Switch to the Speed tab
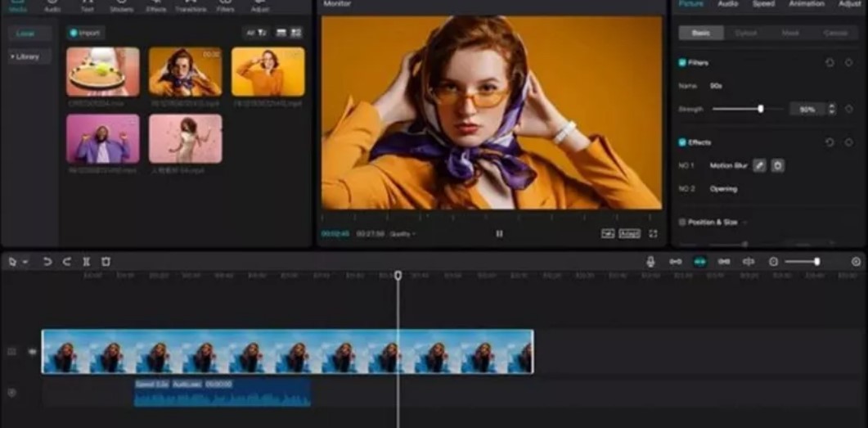 click(763, 4)
